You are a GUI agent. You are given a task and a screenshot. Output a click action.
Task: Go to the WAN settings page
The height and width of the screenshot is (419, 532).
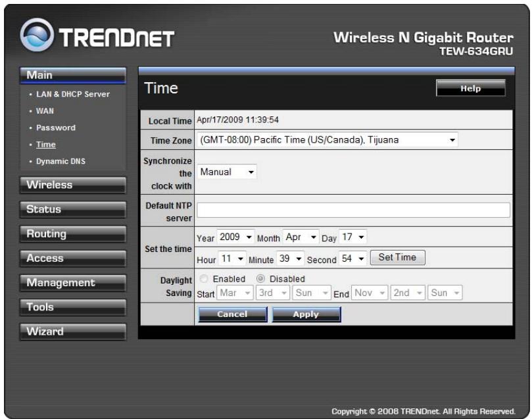click(x=45, y=111)
